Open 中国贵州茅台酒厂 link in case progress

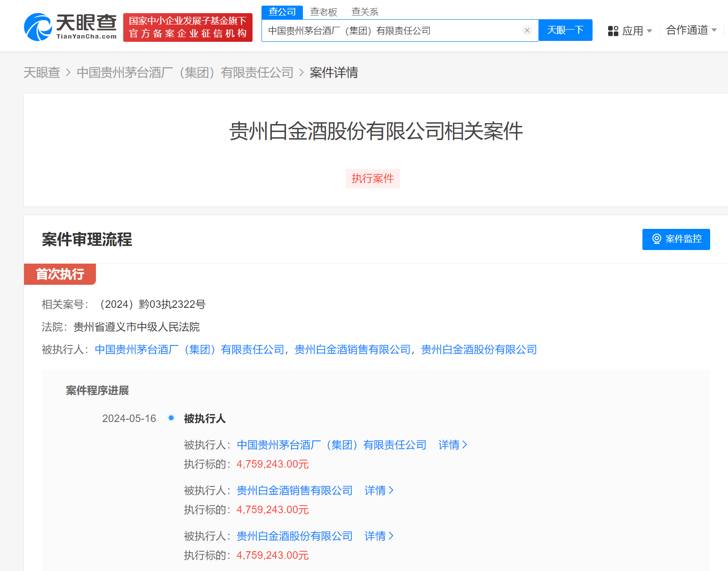(x=332, y=445)
